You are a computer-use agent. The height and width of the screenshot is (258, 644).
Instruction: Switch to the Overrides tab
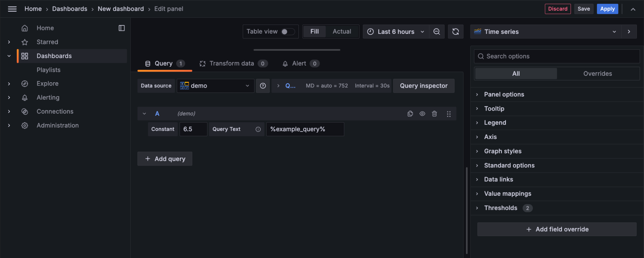597,74
